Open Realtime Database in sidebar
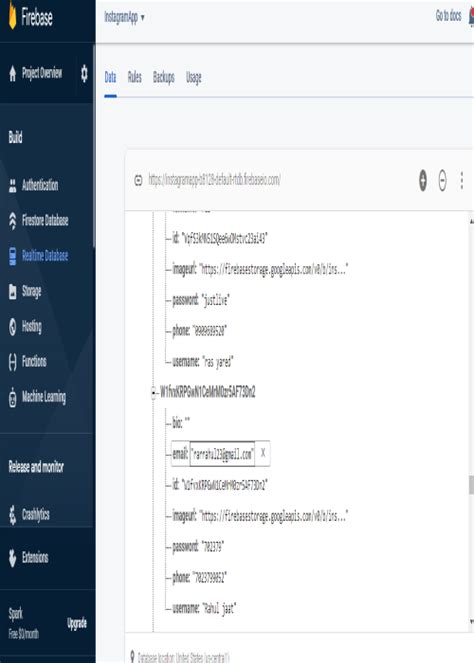 click(x=45, y=256)
